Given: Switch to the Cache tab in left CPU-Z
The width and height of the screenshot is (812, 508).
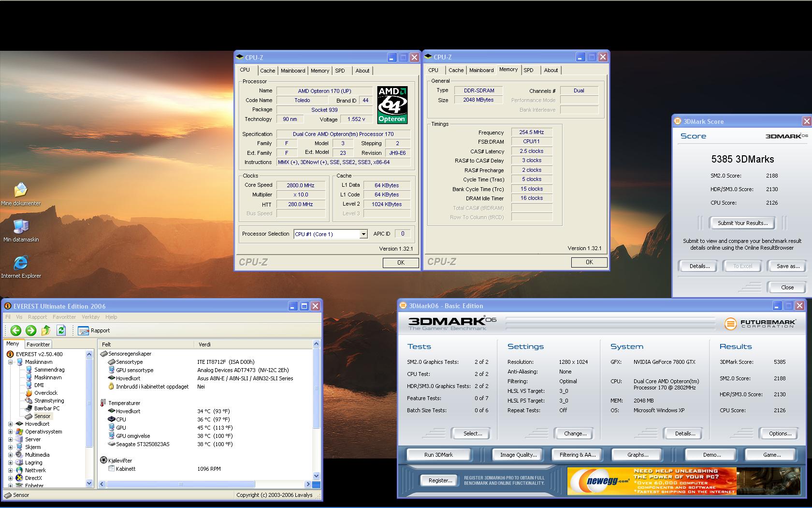Looking at the screenshot, I should 267,71.
